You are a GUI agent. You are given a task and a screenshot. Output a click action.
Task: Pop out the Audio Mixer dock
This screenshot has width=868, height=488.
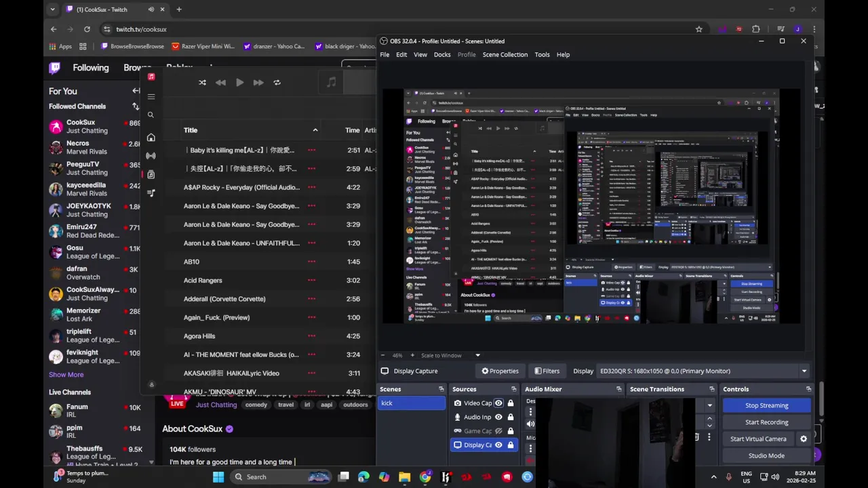click(619, 389)
